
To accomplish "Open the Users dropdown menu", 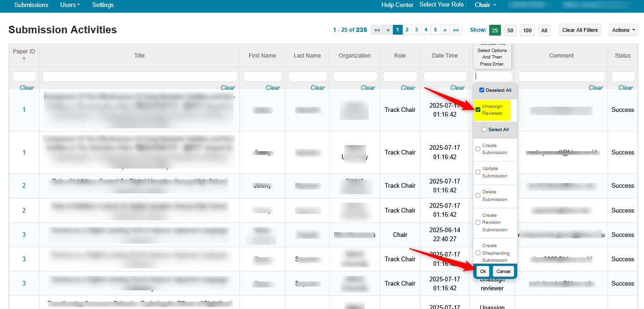I will [69, 5].
